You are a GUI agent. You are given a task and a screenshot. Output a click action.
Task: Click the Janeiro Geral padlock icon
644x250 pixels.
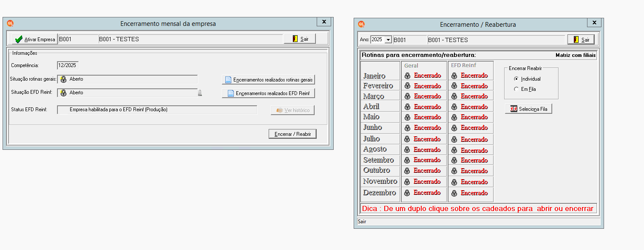(407, 76)
